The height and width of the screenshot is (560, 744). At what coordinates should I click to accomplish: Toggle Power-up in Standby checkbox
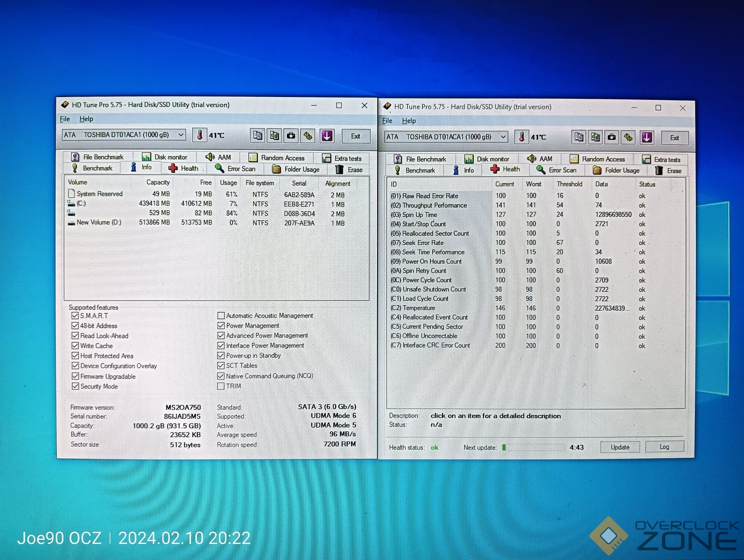221,356
